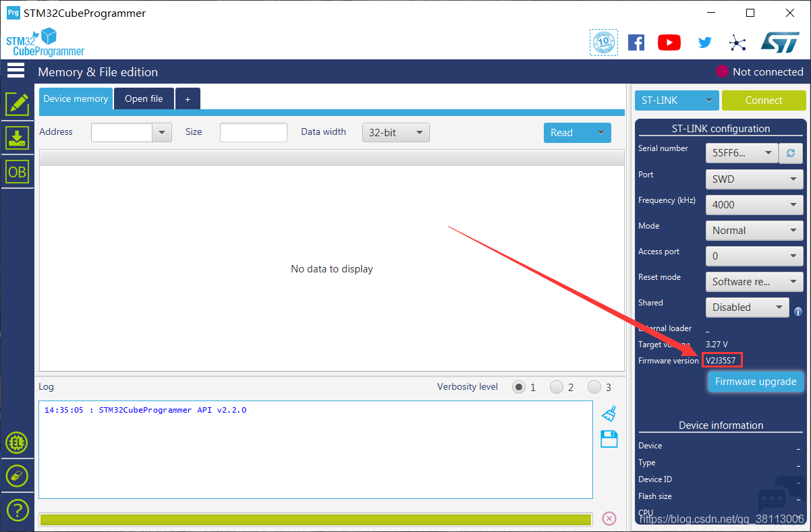The height and width of the screenshot is (532, 811).
Task: Open the ST Facebook page icon
Action: pyautogui.click(x=636, y=42)
